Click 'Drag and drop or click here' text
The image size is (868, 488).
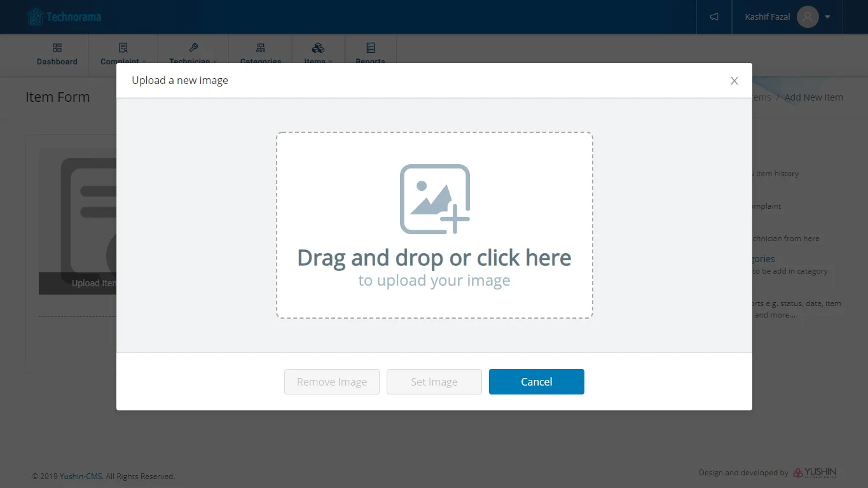[x=434, y=258]
